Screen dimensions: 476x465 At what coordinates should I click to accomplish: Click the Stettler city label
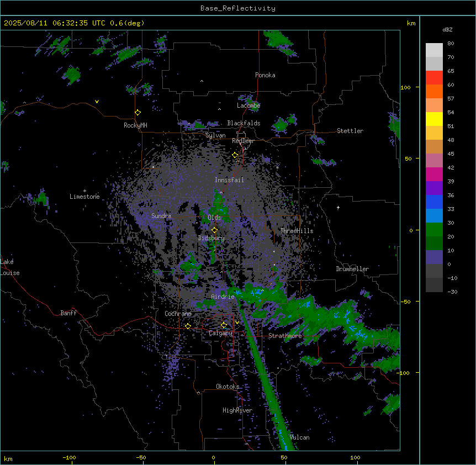click(x=350, y=131)
